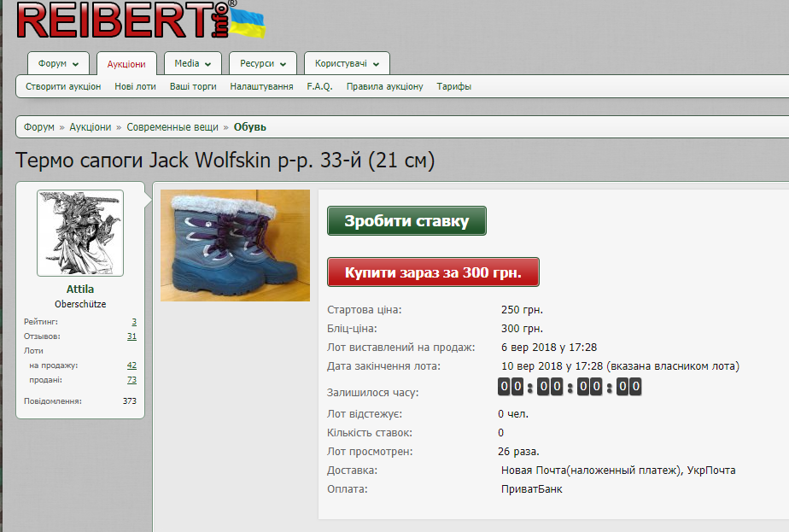Click the Зробити ставку button
Screen dimensions: 789x532
coord(406,220)
